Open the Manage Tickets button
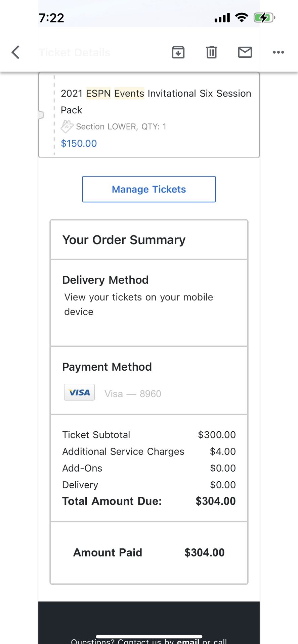 (149, 189)
